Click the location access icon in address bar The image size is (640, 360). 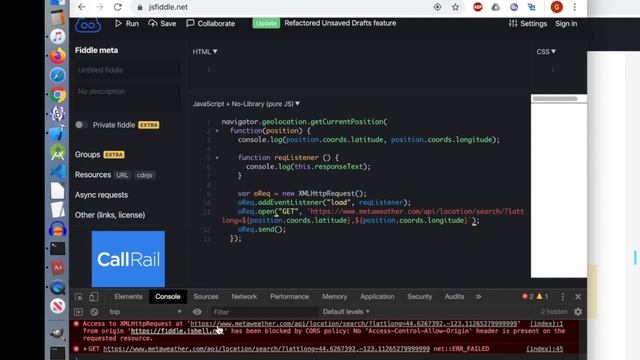437,7
